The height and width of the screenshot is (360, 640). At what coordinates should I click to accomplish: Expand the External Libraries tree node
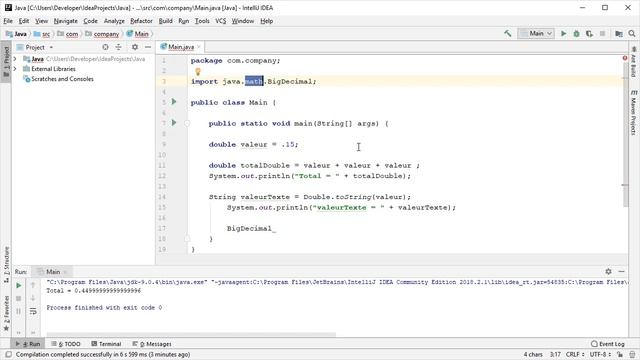click(15, 69)
